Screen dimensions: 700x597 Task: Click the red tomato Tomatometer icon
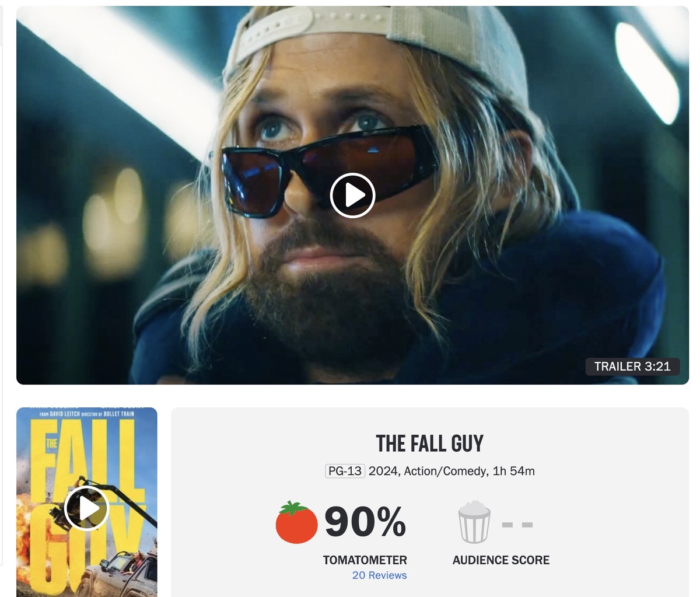click(x=296, y=522)
